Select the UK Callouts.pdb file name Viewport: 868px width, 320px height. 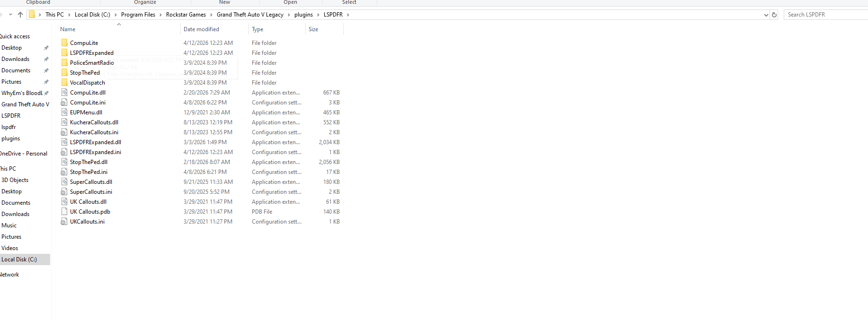(x=90, y=212)
